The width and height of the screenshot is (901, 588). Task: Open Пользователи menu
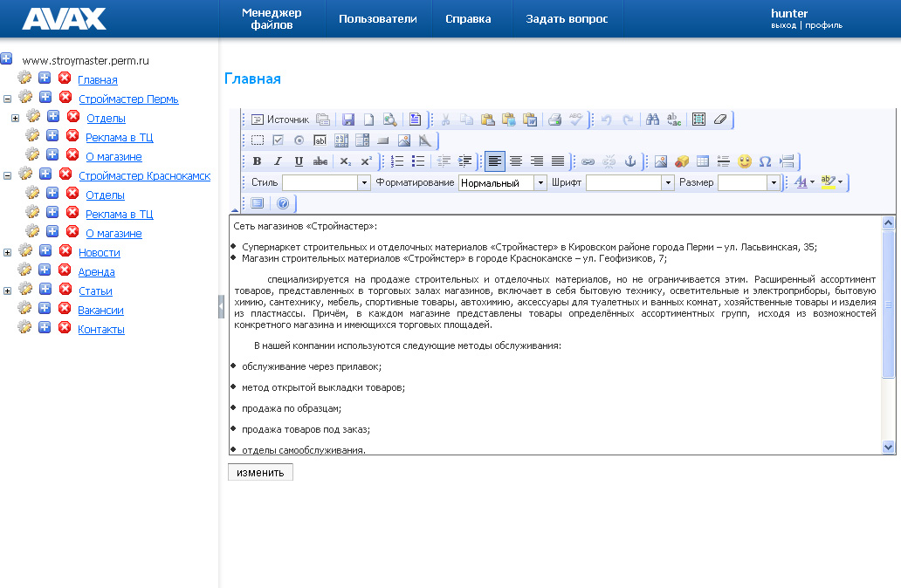pyautogui.click(x=378, y=19)
